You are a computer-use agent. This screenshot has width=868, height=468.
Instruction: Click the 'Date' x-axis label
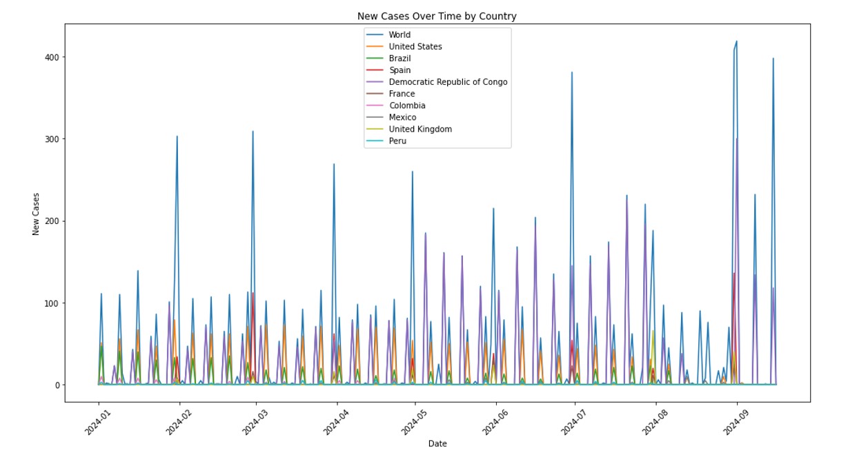pyautogui.click(x=437, y=444)
